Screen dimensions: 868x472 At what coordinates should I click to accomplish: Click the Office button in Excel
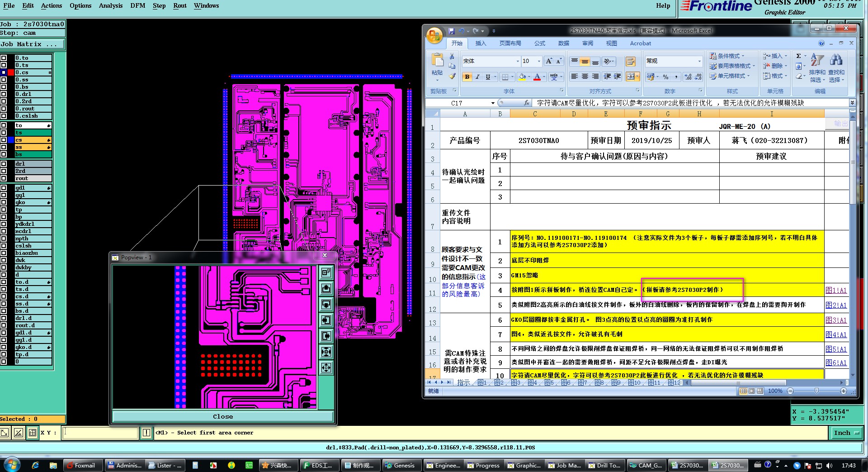434,36
